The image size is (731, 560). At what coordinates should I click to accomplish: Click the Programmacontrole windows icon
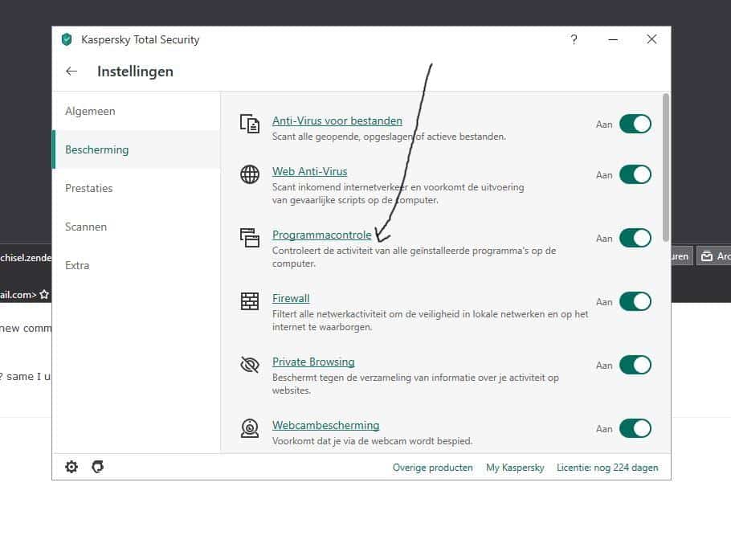point(250,238)
